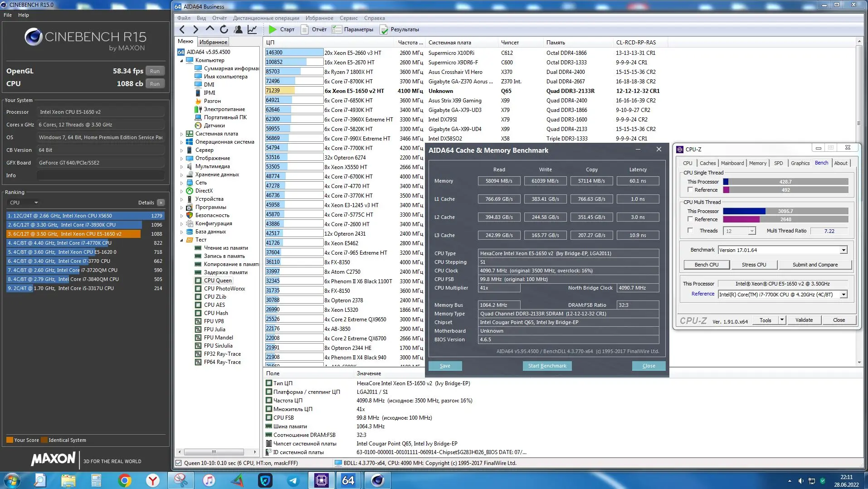Select CPU PhotoWorxx in the test tree
This screenshot has width=868, height=489.
pyautogui.click(x=224, y=289)
